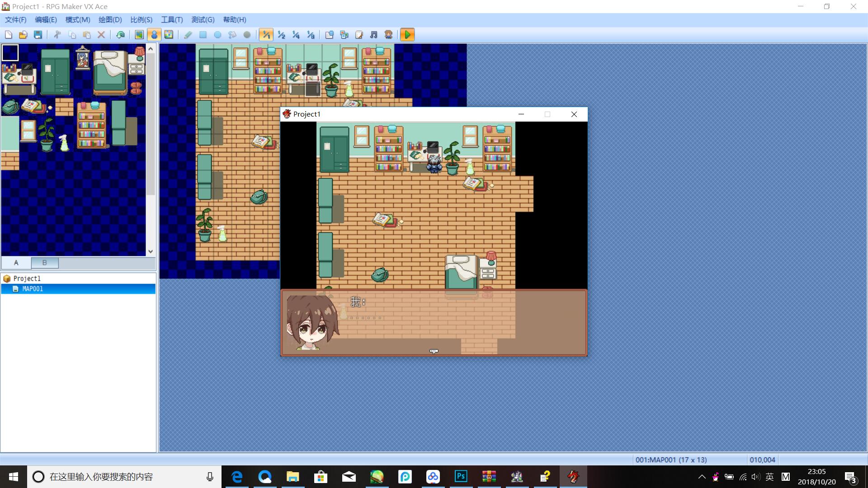Create a new project via toolbar
This screenshot has width=868, height=488.
coord(9,35)
